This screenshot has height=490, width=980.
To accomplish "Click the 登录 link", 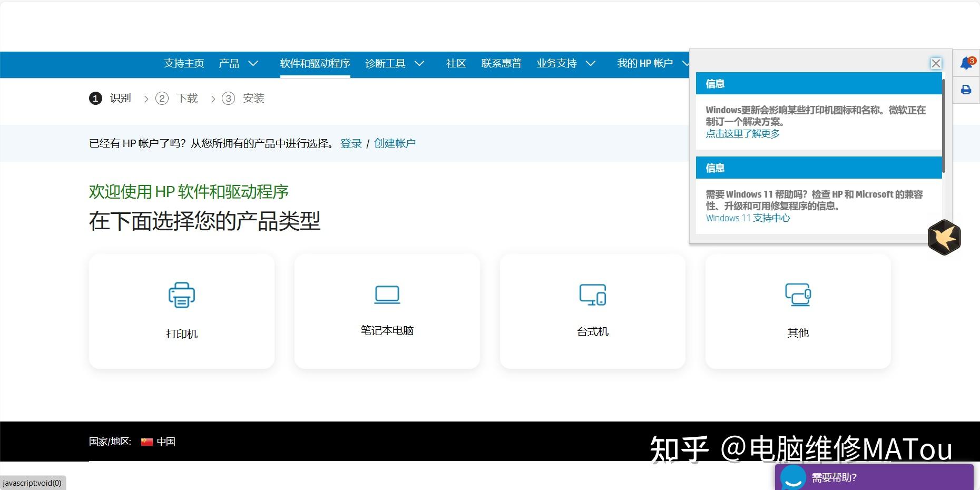I will 351,143.
